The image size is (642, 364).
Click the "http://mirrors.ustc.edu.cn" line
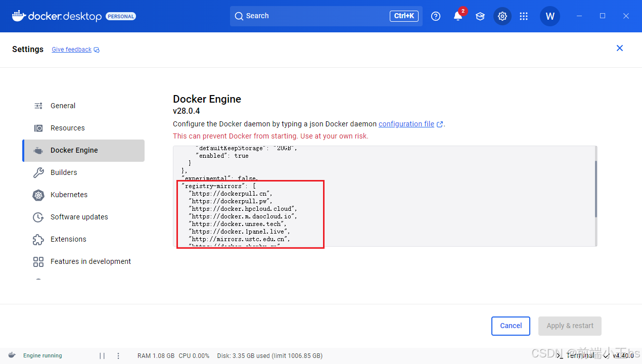(240, 239)
